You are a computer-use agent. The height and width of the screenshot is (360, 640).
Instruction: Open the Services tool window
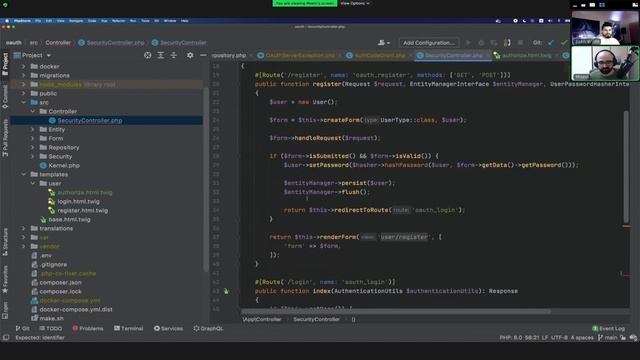tap(168, 328)
